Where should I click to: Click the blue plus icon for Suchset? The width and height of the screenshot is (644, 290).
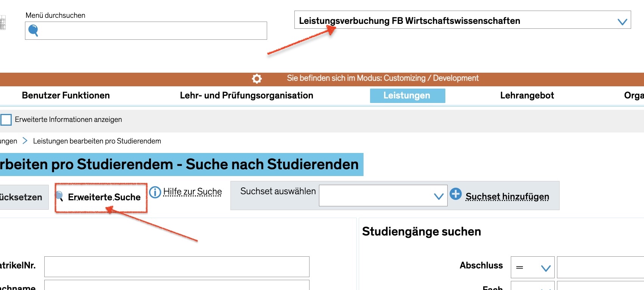click(x=456, y=194)
